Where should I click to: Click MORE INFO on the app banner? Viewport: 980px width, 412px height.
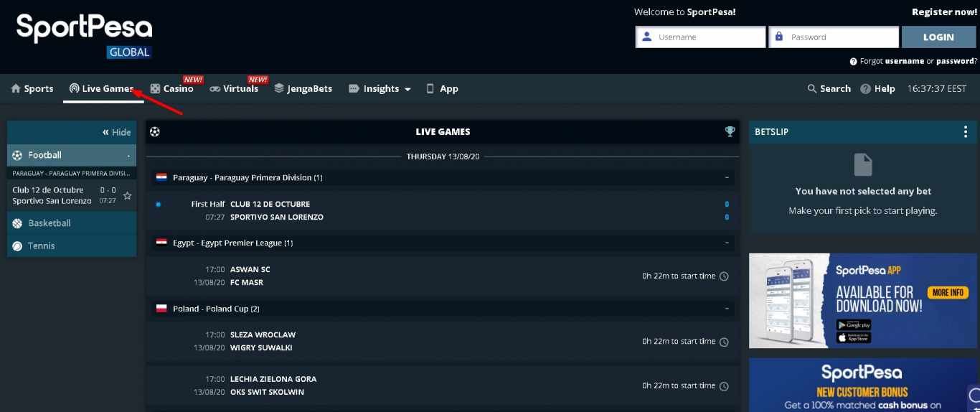pos(948,293)
